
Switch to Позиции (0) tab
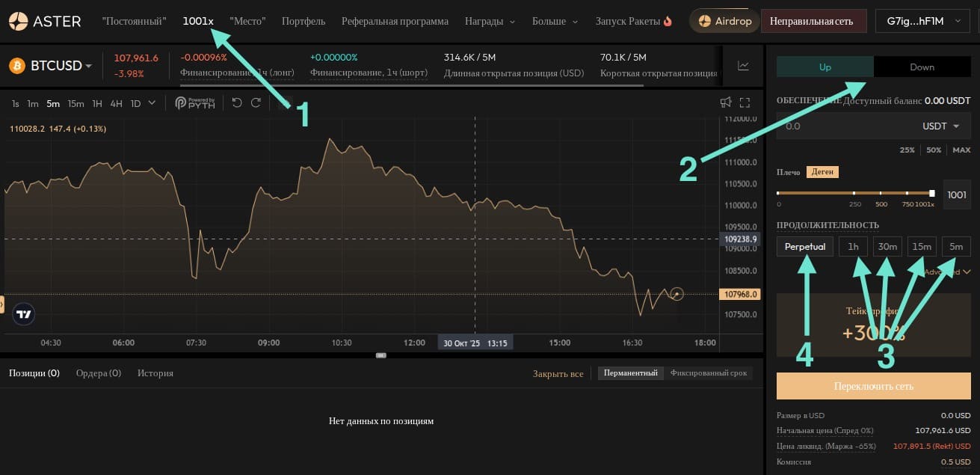(34, 373)
